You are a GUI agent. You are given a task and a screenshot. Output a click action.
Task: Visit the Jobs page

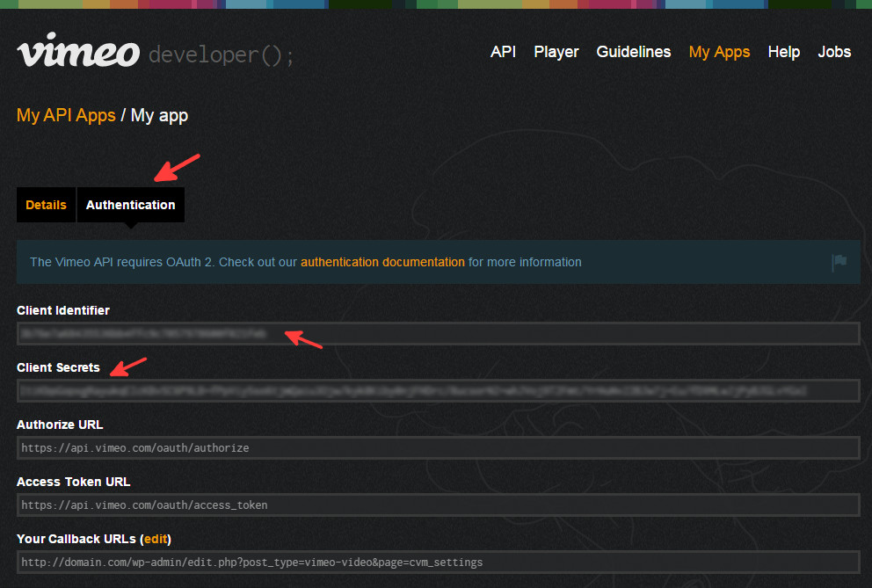coord(834,52)
